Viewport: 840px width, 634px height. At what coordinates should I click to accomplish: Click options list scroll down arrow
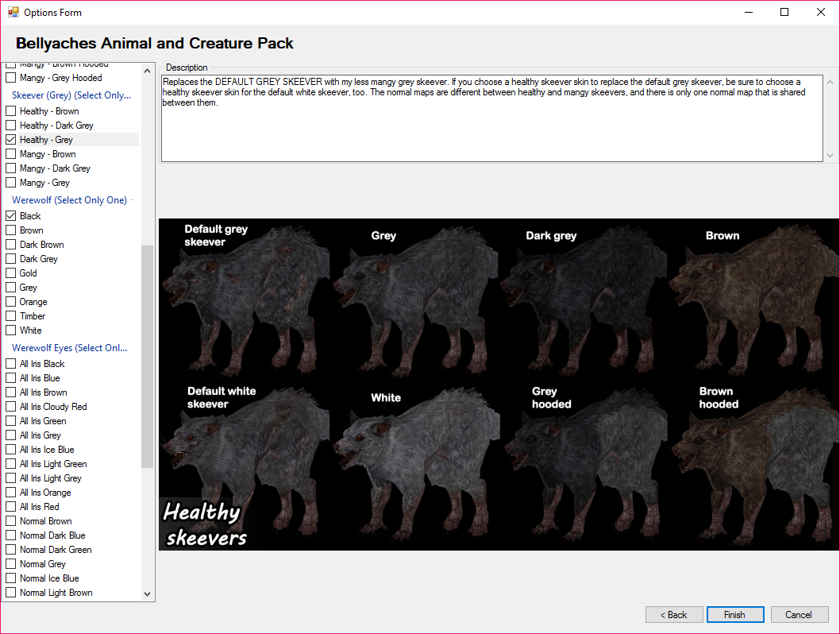coord(148,593)
